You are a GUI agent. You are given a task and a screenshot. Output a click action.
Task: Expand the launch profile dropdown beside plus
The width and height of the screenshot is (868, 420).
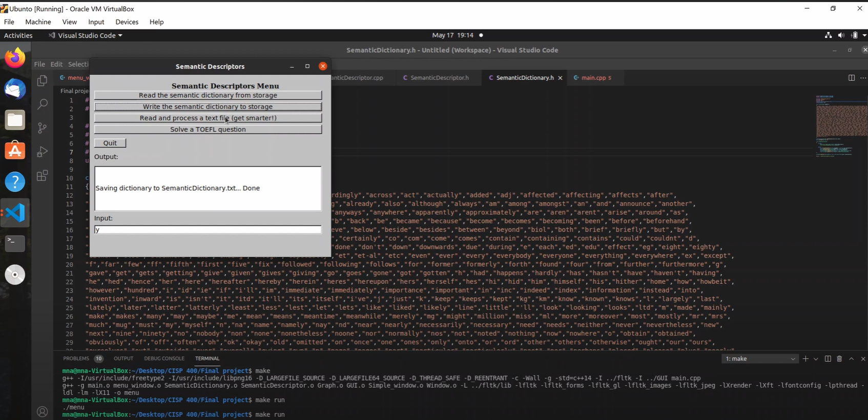click(x=816, y=359)
